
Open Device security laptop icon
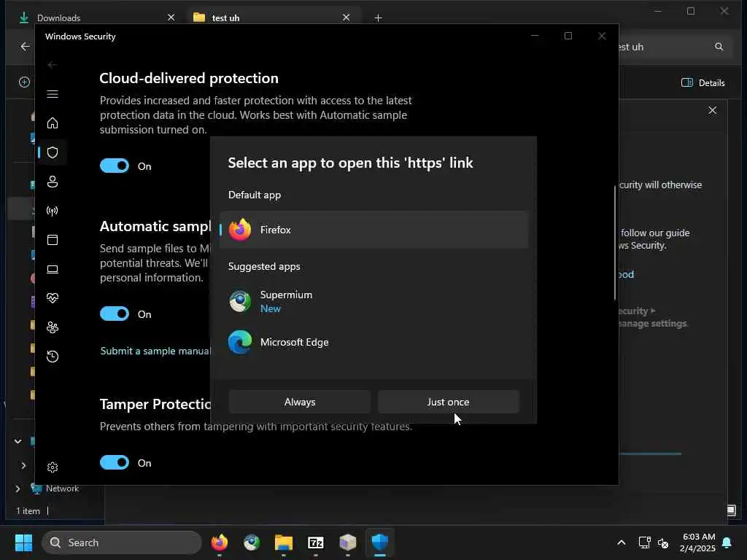click(x=53, y=269)
